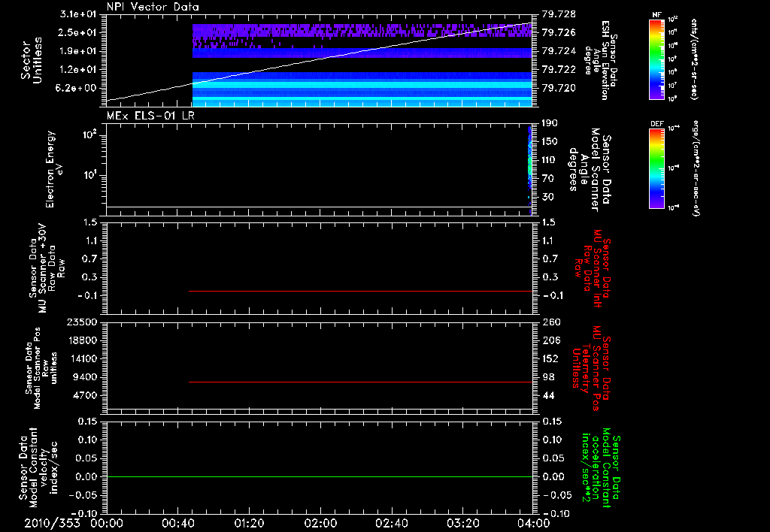
Task: Click the red MU Scanner Pos Telemetry label
Action: pyautogui.click(x=591, y=368)
